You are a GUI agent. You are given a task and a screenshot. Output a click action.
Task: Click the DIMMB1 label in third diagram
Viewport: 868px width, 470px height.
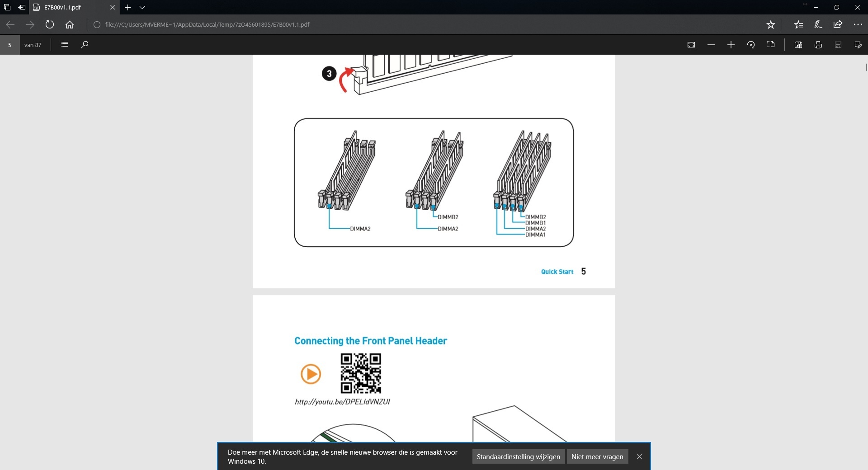[535, 223]
